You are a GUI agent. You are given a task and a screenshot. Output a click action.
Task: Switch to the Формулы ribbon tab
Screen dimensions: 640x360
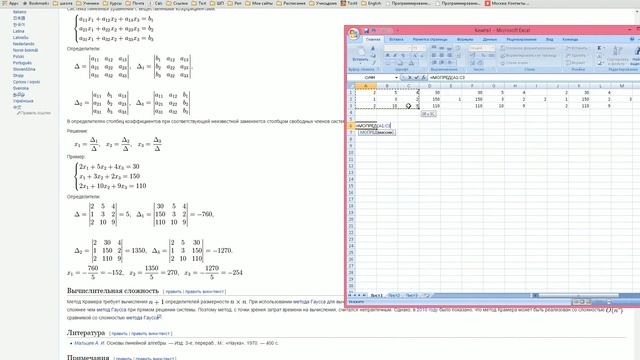click(x=465, y=40)
